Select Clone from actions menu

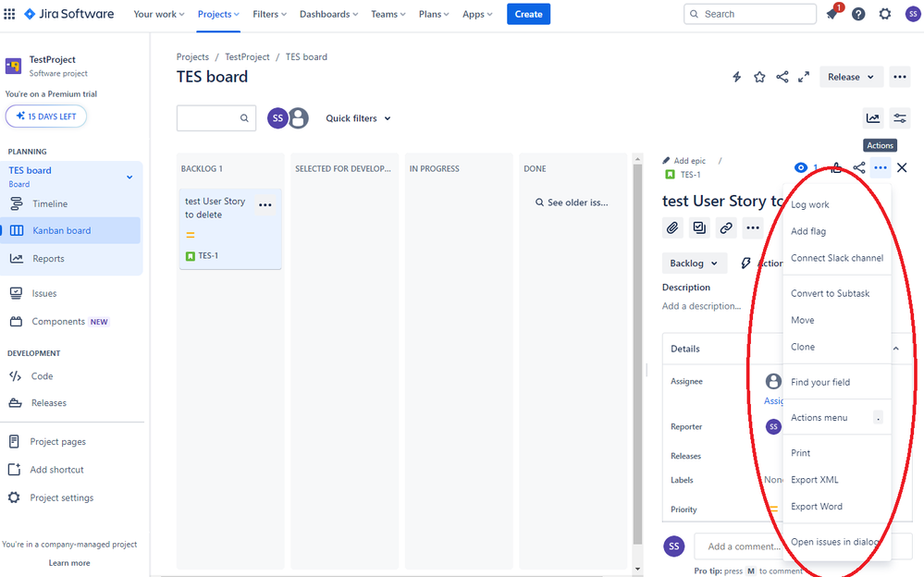[837, 347]
